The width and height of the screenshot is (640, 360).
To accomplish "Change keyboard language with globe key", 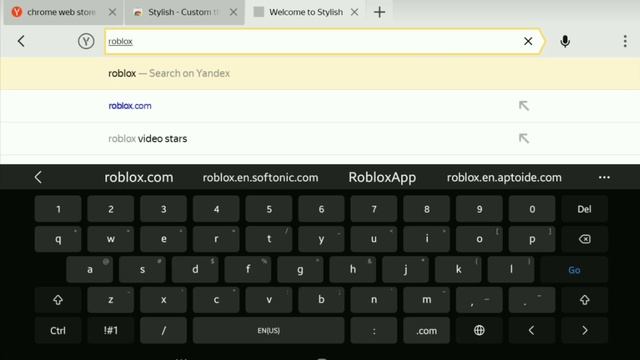I will point(479,330).
